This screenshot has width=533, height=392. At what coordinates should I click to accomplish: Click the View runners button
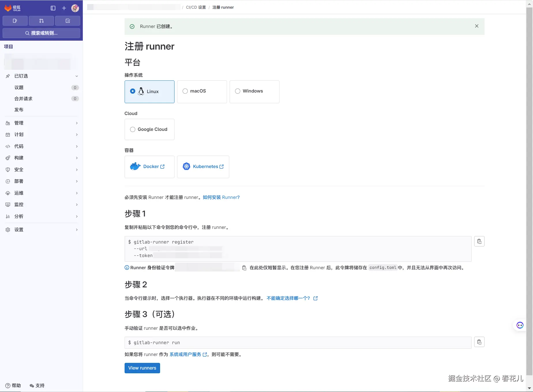pos(142,368)
